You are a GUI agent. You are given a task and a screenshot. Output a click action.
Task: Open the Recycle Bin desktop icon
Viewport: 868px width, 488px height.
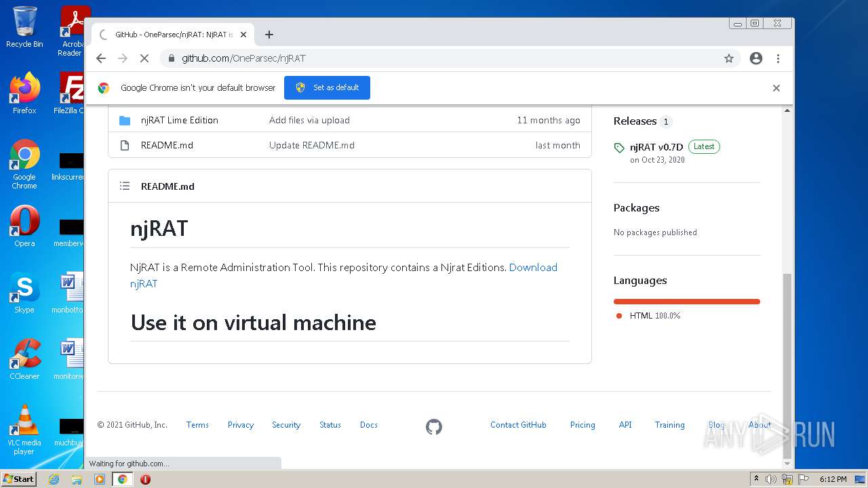24,27
